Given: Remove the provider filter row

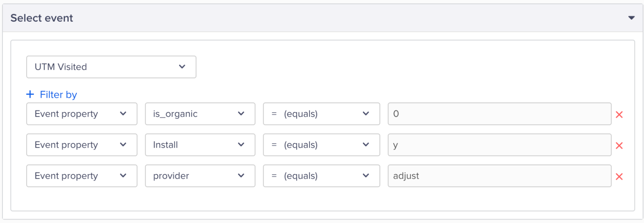Looking at the screenshot, I should coord(619,177).
